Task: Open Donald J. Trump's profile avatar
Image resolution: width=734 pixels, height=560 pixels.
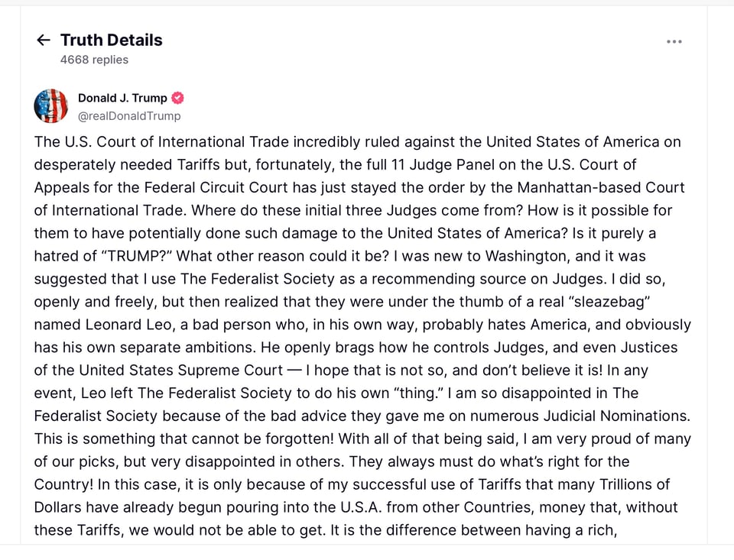Action: click(51, 106)
